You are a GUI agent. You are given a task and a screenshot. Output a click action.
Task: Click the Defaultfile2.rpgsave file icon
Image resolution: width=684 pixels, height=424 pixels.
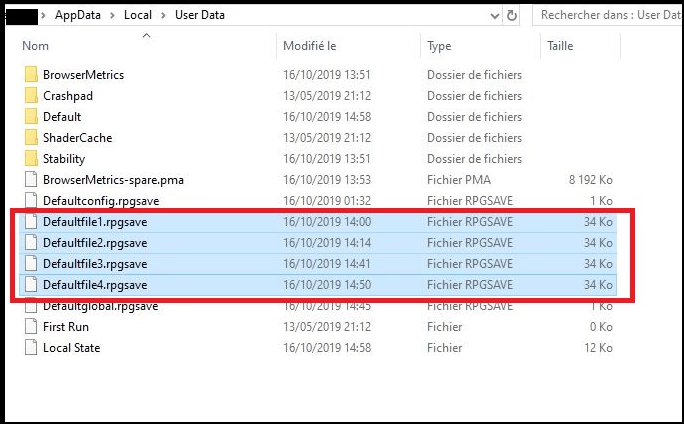[31, 243]
